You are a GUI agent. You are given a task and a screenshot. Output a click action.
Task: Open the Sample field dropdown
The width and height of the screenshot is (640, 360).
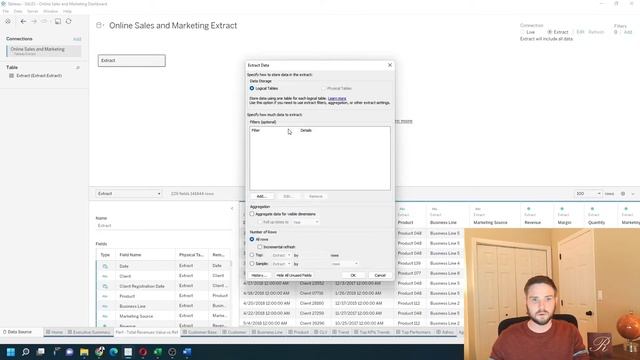tap(281, 264)
